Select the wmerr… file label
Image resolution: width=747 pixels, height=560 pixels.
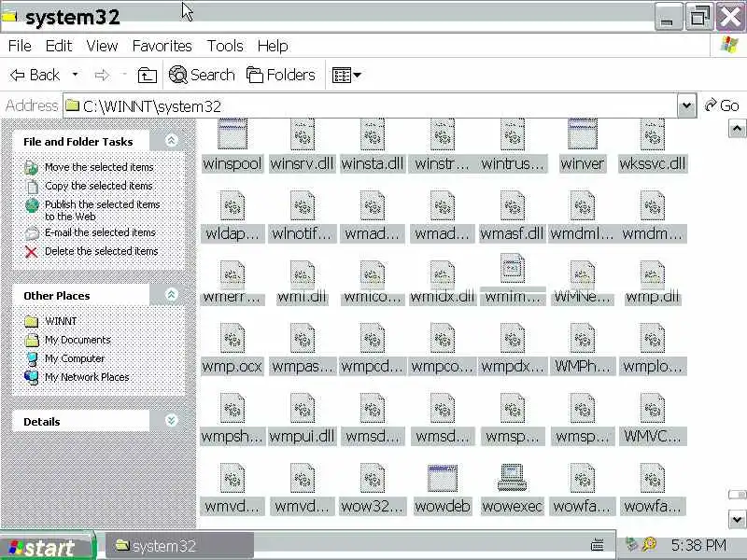(x=233, y=297)
